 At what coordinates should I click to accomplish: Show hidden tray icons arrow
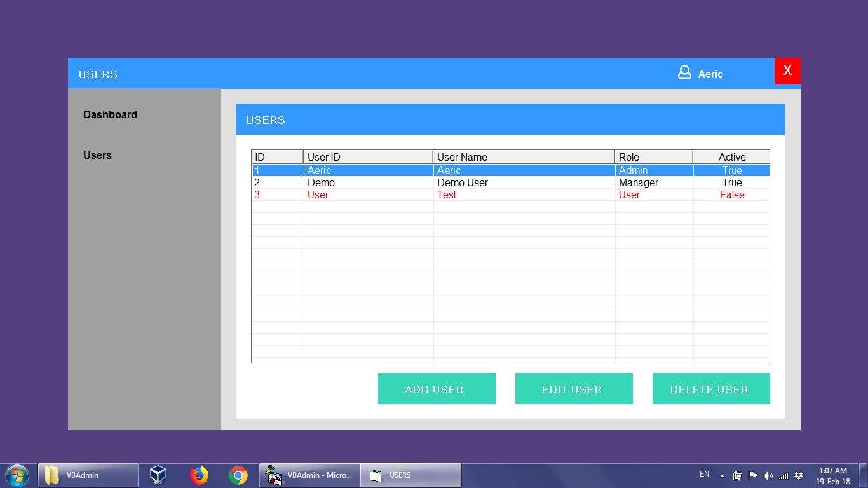coord(722,475)
